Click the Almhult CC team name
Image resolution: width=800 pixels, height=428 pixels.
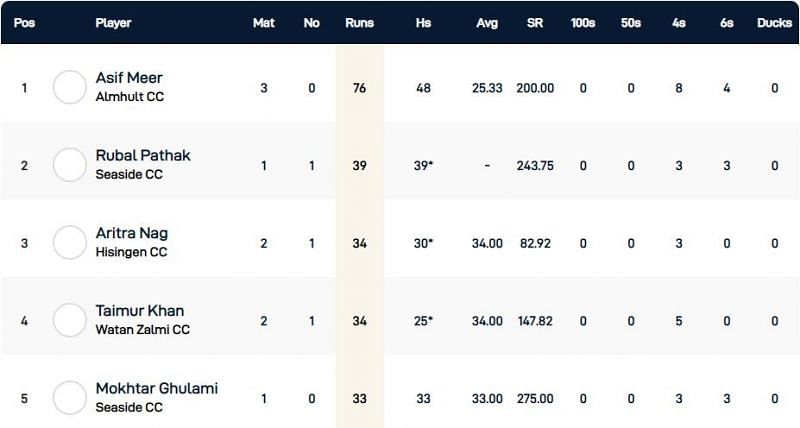pyautogui.click(x=129, y=97)
